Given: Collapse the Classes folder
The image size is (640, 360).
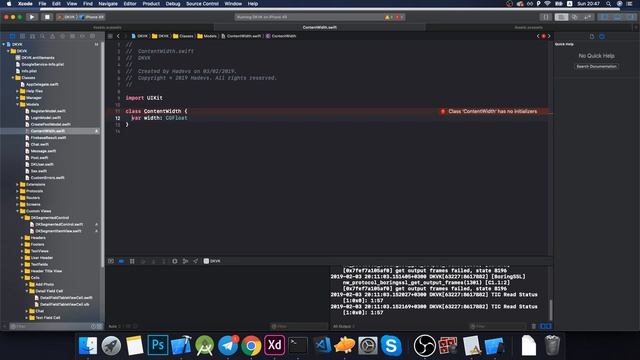Looking at the screenshot, I should 13,78.
